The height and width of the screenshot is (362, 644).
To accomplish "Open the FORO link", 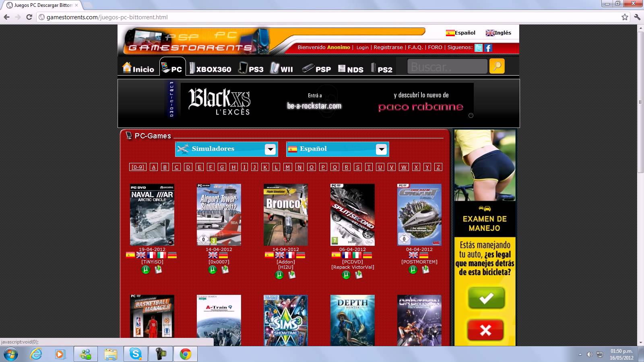I will click(x=435, y=47).
